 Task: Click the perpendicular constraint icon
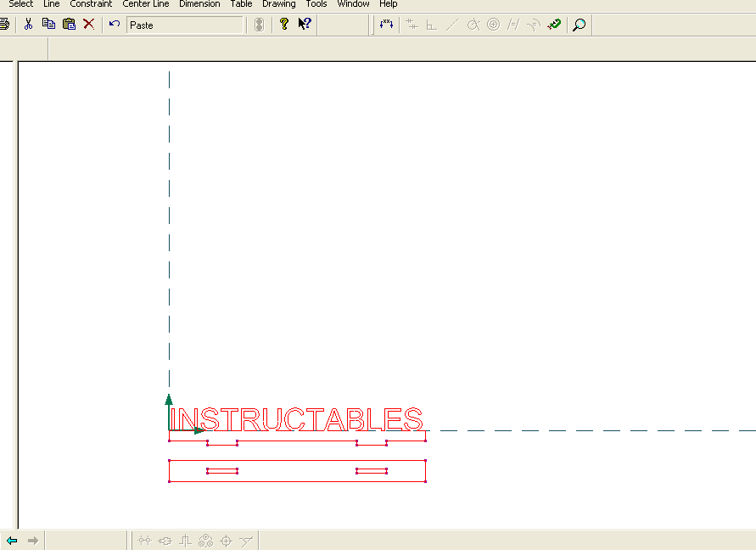[432, 25]
